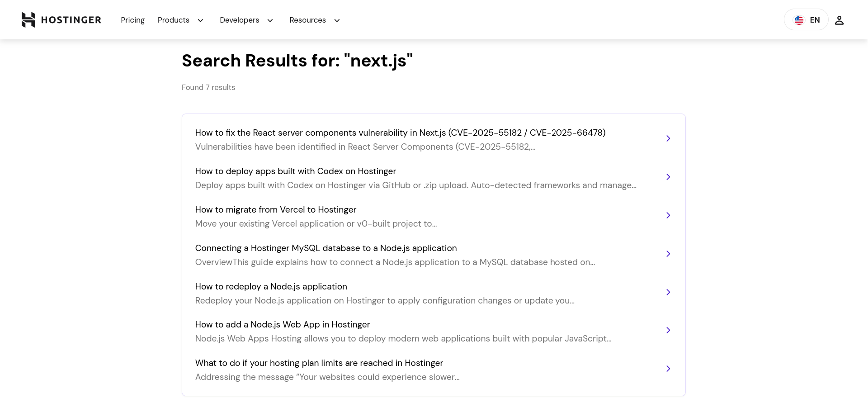This screenshot has width=868, height=403.
Task: Click arrow beside hosting plan limits result
Action: pos(668,369)
